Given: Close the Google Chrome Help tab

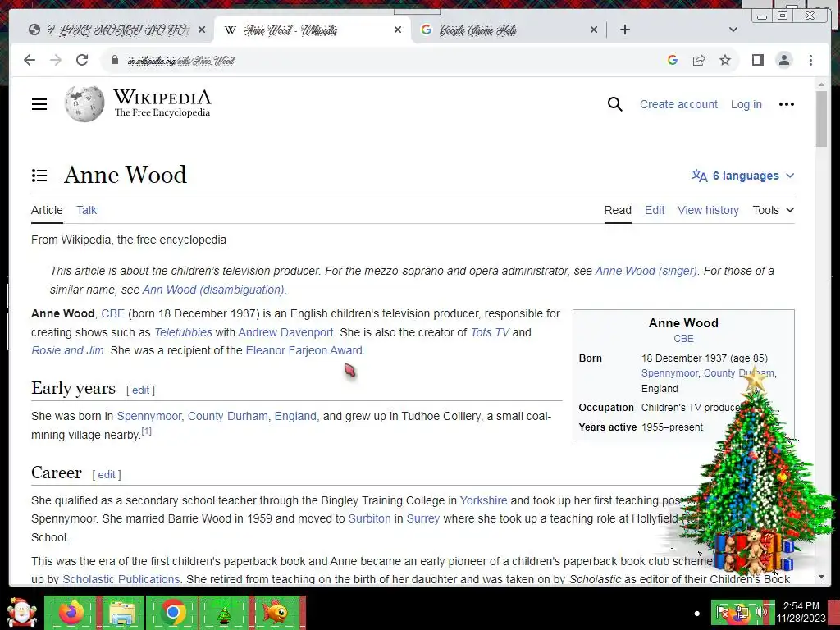Looking at the screenshot, I should [594, 30].
